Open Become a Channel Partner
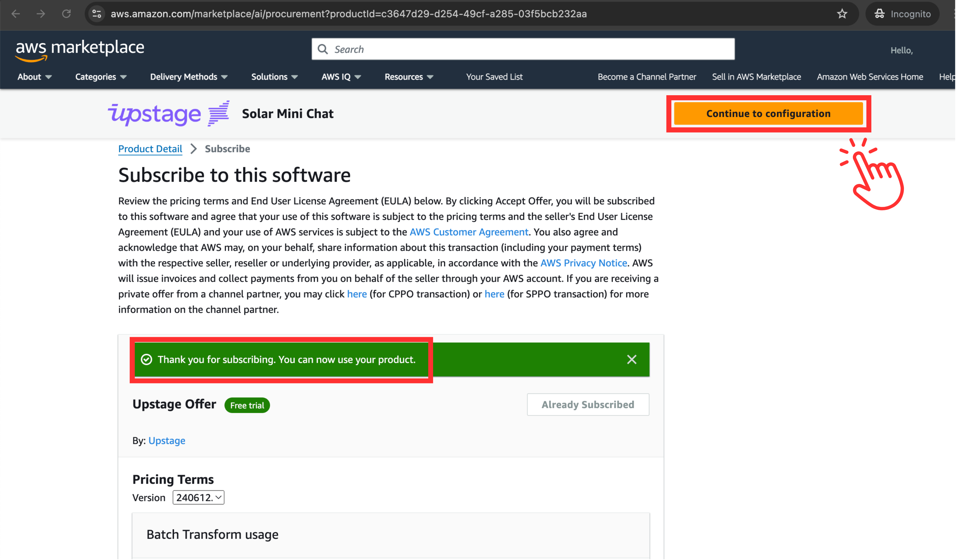 point(647,77)
